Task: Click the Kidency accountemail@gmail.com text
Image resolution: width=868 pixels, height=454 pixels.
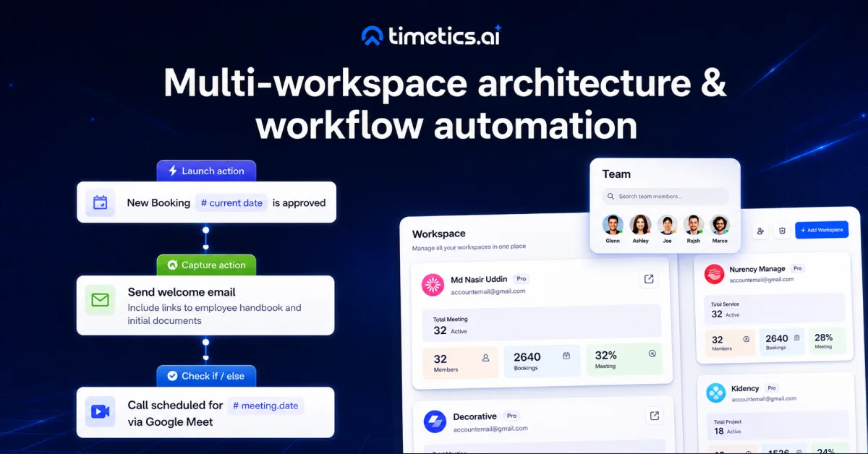Action: click(x=764, y=398)
